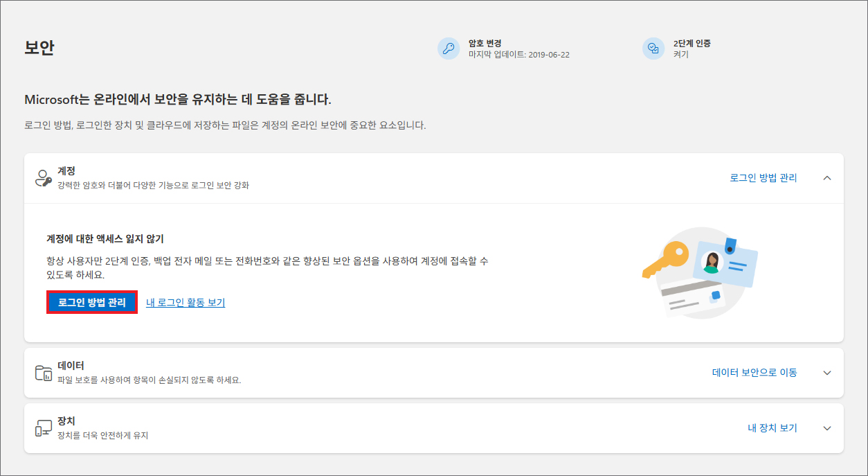Click the 장치 section title

coord(66,421)
